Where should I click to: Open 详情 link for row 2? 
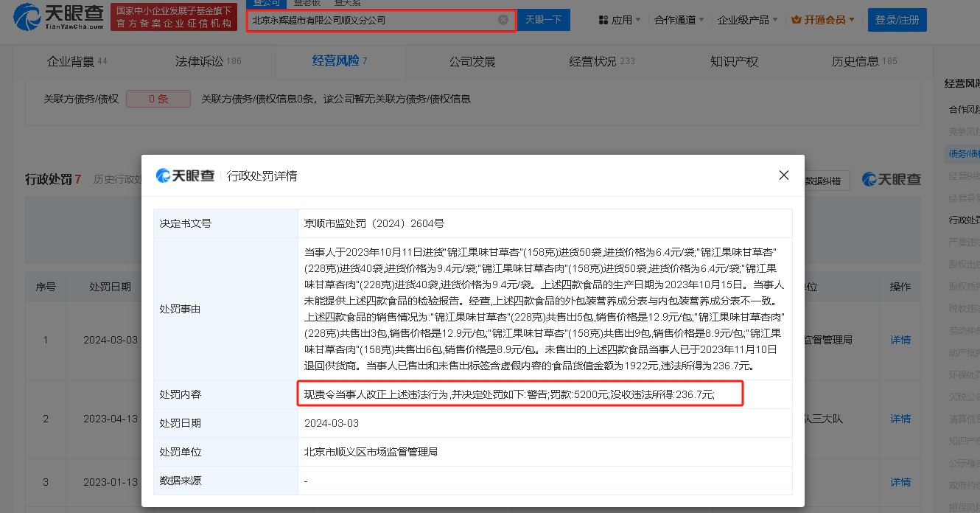pos(900,419)
